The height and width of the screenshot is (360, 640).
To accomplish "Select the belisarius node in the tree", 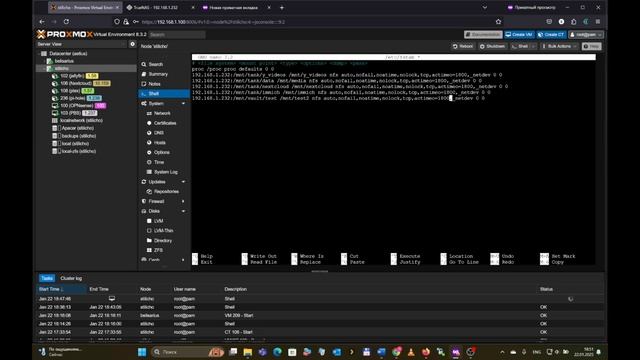I will 64,61.
